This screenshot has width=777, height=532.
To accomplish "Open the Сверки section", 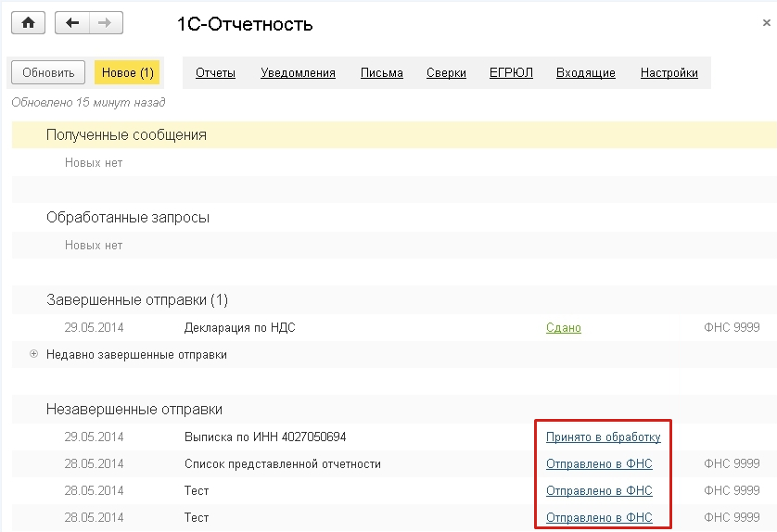I will pyautogui.click(x=446, y=73).
